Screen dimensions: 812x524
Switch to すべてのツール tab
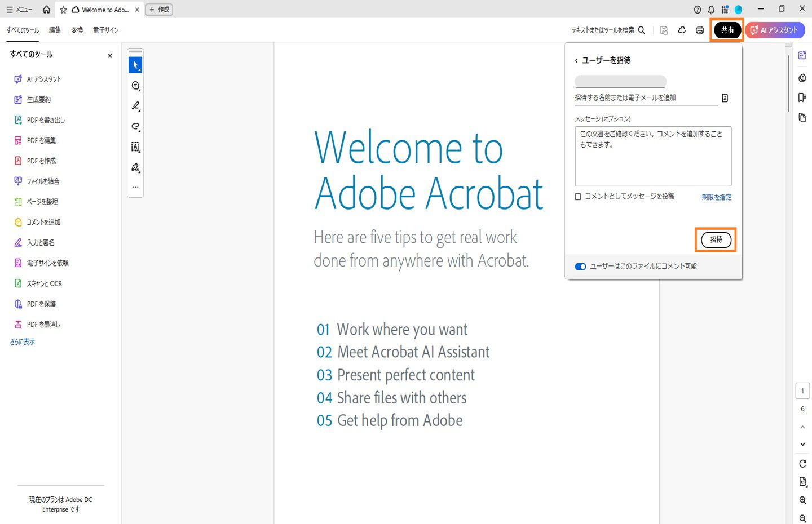tap(23, 30)
